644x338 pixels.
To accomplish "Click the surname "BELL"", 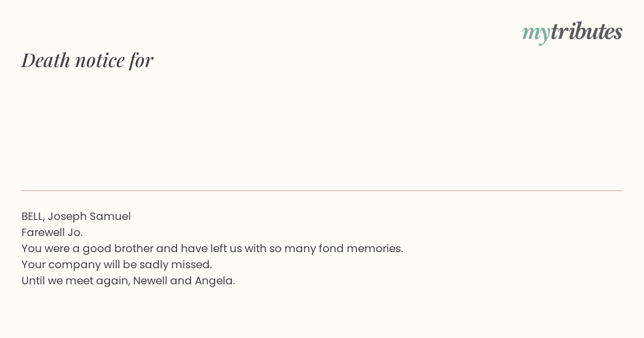I will (x=33, y=216).
